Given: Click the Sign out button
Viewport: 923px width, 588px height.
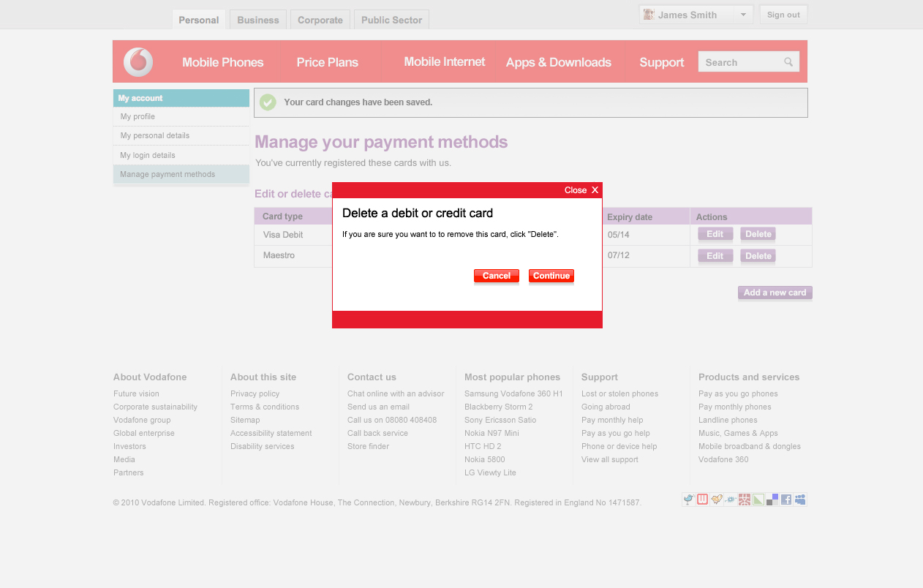Looking at the screenshot, I should pyautogui.click(x=783, y=15).
